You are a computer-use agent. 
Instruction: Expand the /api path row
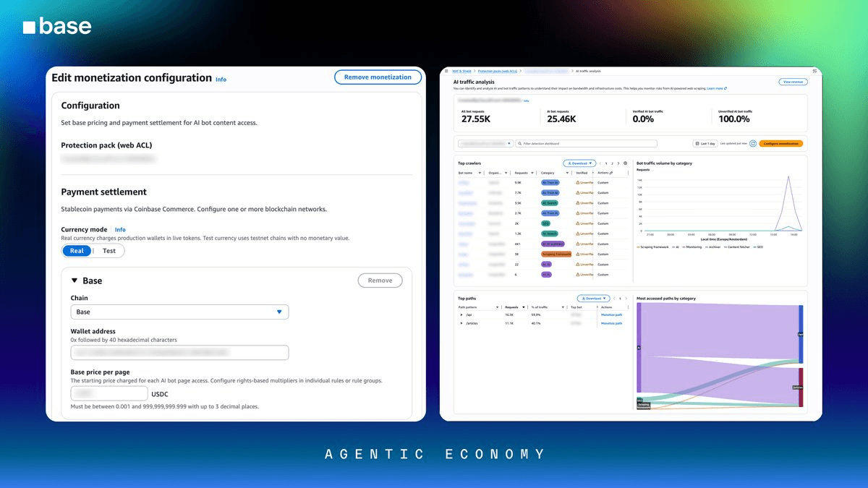(461, 315)
